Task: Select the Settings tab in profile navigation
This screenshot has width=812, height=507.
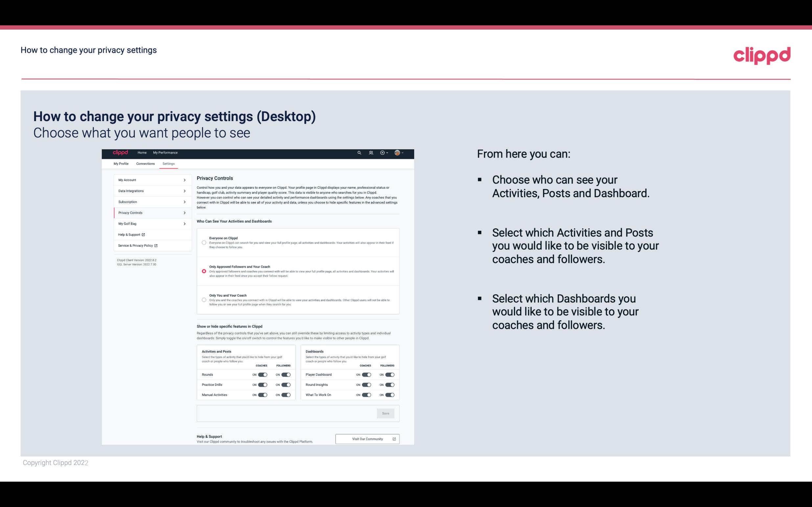Action: click(x=169, y=163)
